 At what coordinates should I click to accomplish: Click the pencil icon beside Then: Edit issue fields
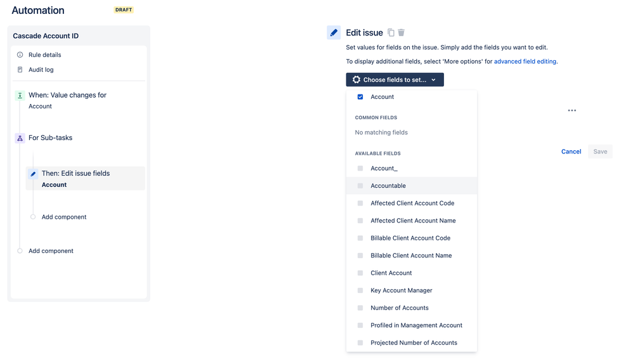pos(33,174)
